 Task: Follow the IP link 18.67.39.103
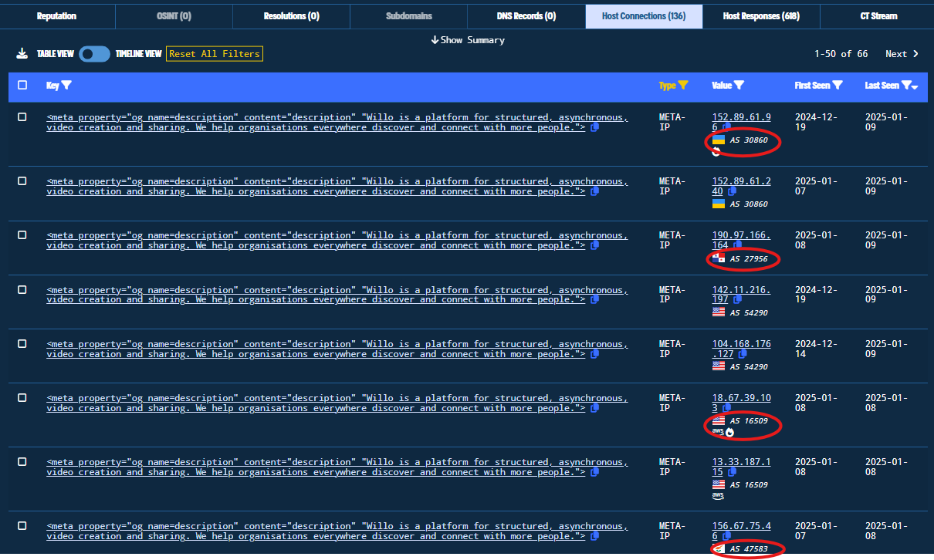coord(741,403)
